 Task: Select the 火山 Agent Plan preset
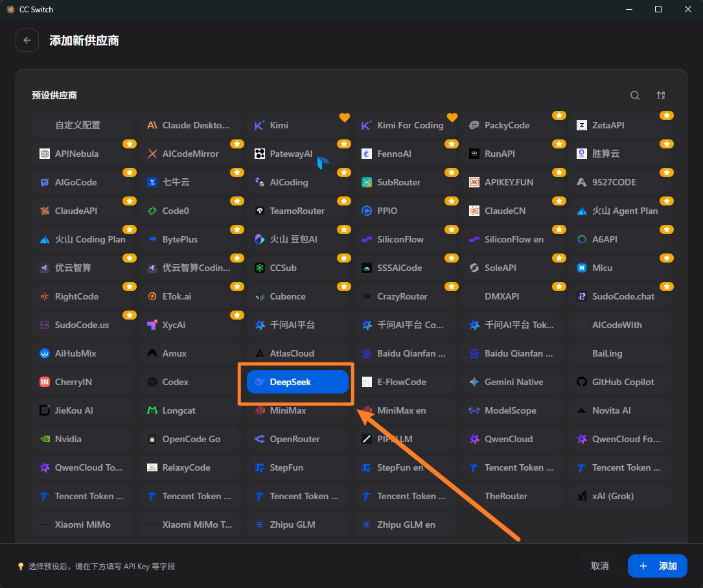620,211
